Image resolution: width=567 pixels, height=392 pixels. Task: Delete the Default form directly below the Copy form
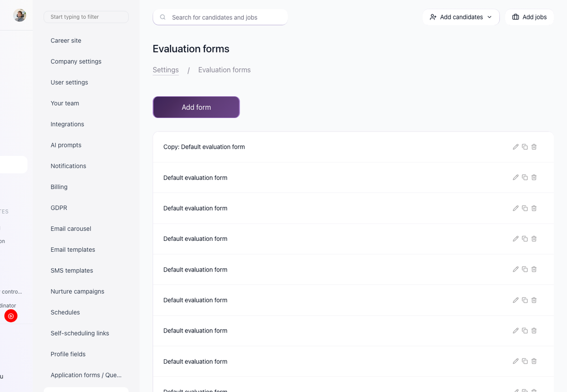534,178
